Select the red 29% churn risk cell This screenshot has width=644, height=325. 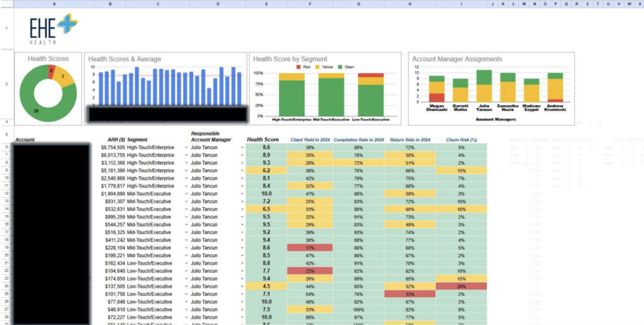click(461, 286)
